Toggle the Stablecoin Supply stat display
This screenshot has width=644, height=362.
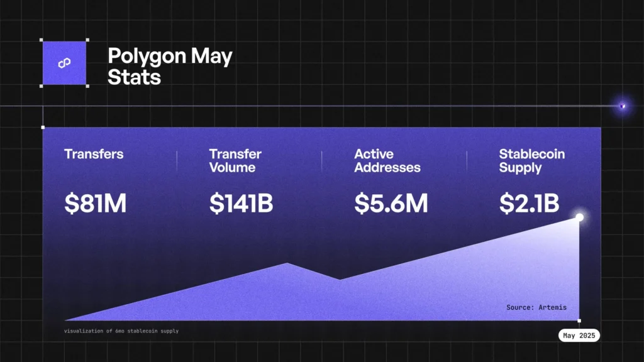(x=531, y=161)
